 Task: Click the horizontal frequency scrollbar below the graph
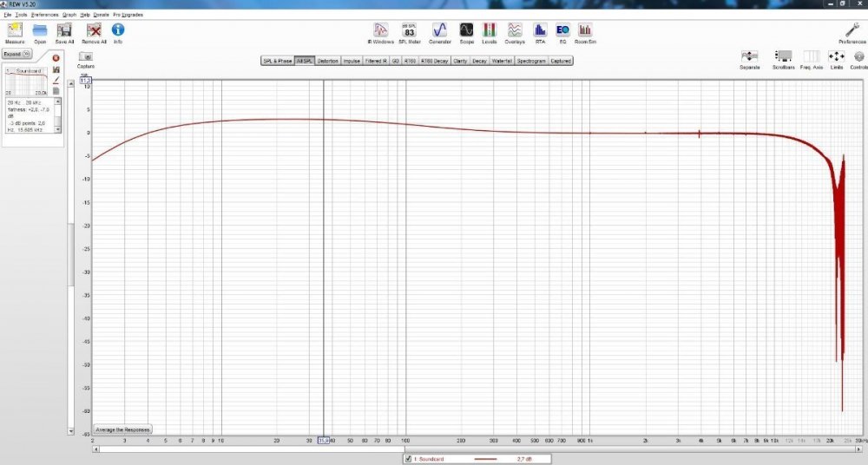(x=477, y=449)
